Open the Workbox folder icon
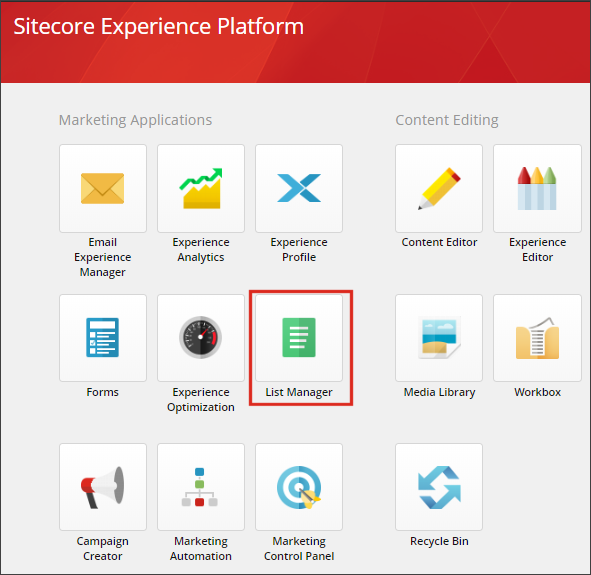 pyautogui.click(x=537, y=338)
